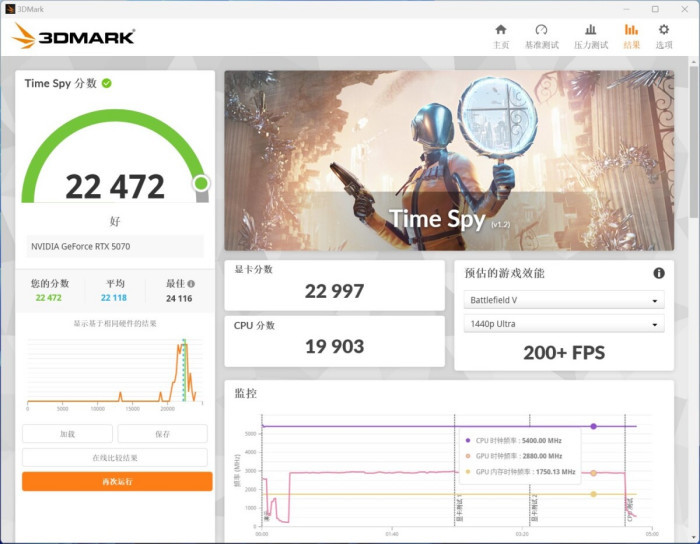Click the orange 再次运行 run again button
This screenshot has width=700, height=544.
(117, 482)
